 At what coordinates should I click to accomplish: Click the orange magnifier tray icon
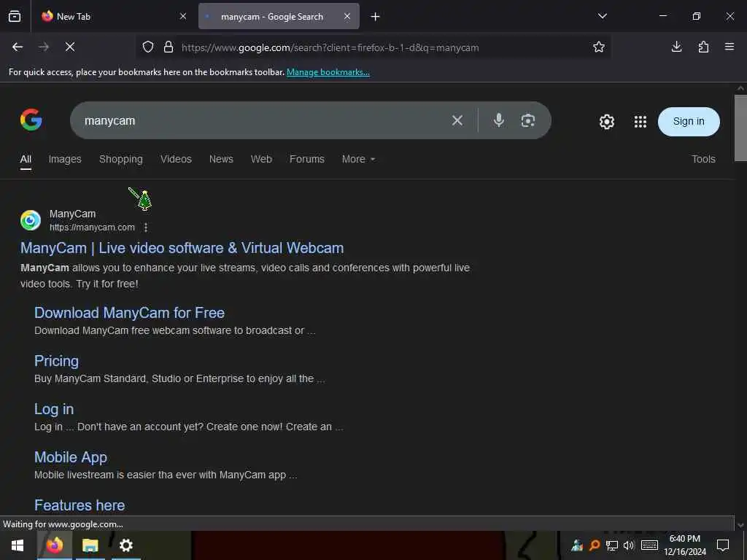[x=595, y=545]
